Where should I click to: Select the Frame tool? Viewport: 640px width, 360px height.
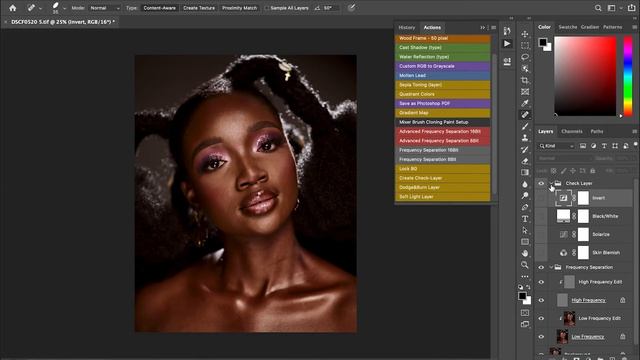[x=525, y=91]
